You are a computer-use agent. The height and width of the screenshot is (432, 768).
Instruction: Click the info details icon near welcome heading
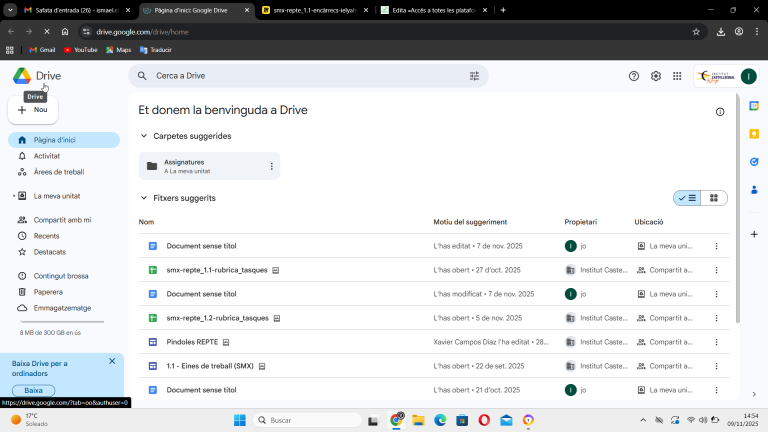720,112
